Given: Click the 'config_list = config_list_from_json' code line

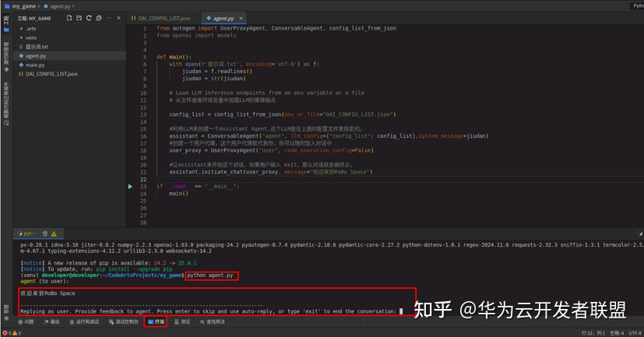Looking at the screenshot, I should click(283, 114).
